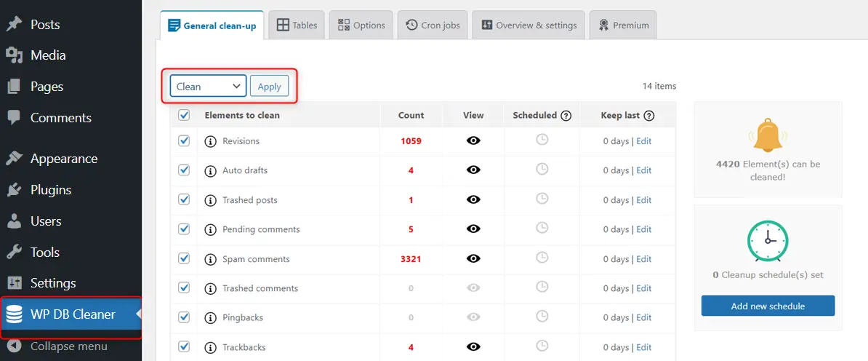The image size is (868, 361).
Task: View Revisions items via eye icon
Action: click(473, 141)
